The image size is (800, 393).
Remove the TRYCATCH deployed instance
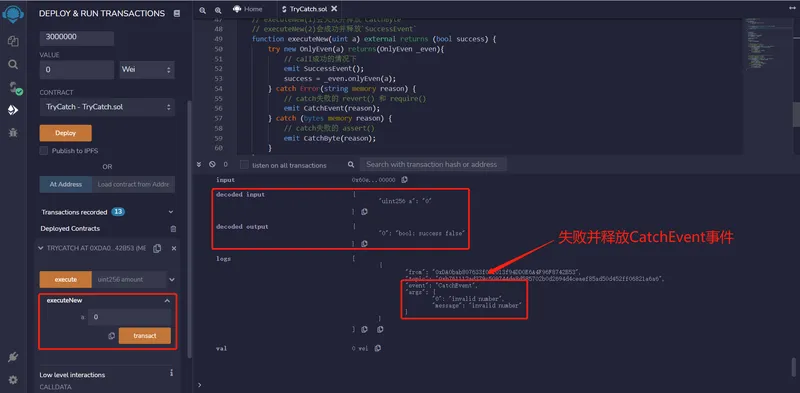click(x=173, y=248)
